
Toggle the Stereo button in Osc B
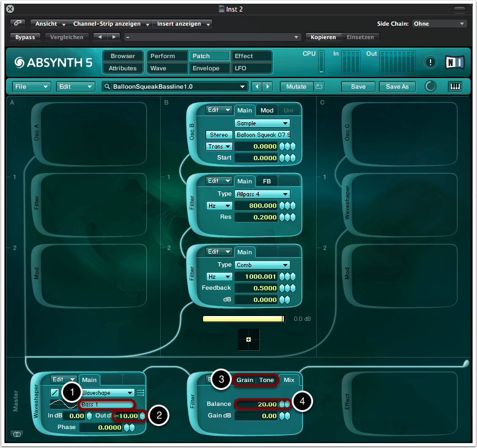click(218, 134)
